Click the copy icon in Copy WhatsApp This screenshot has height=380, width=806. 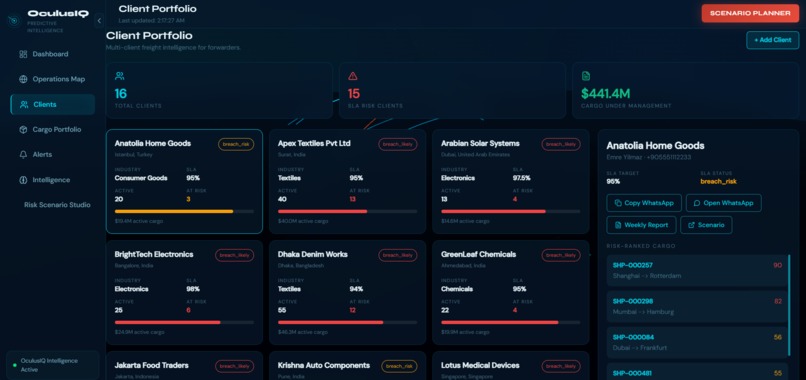618,203
